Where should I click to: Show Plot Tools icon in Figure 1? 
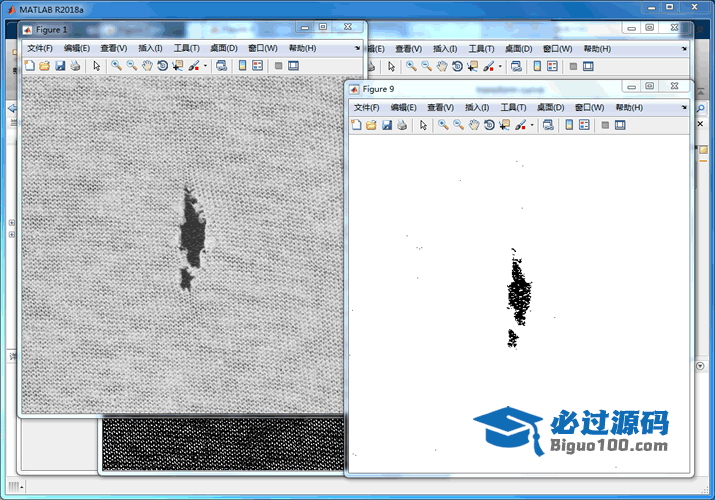click(294, 66)
